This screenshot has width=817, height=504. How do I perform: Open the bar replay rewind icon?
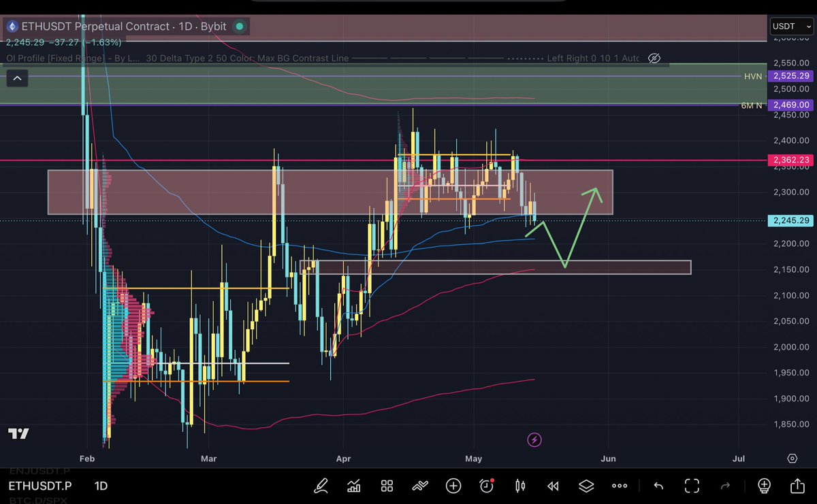coord(553,486)
